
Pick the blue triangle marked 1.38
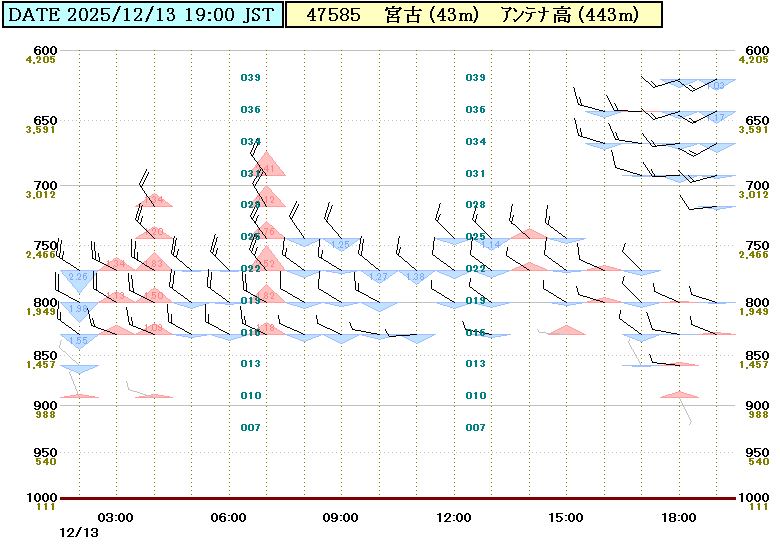(416, 276)
